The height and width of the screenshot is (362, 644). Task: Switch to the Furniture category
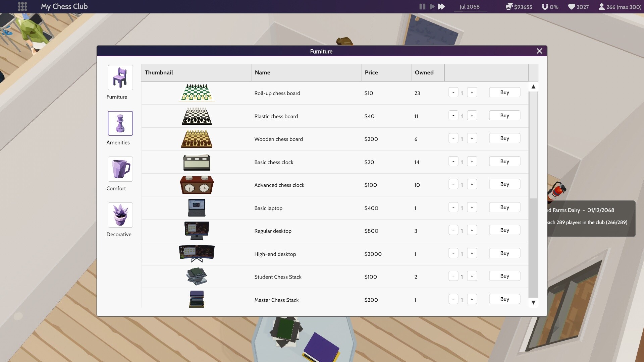point(120,77)
